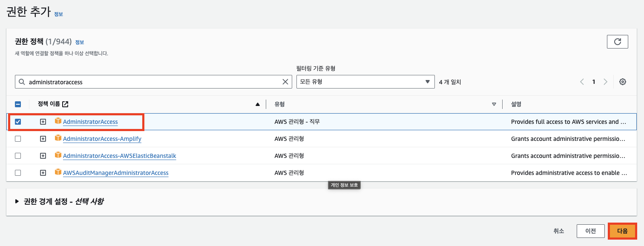Click the 이전 button
This screenshot has height=246, width=644.
tap(590, 231)
